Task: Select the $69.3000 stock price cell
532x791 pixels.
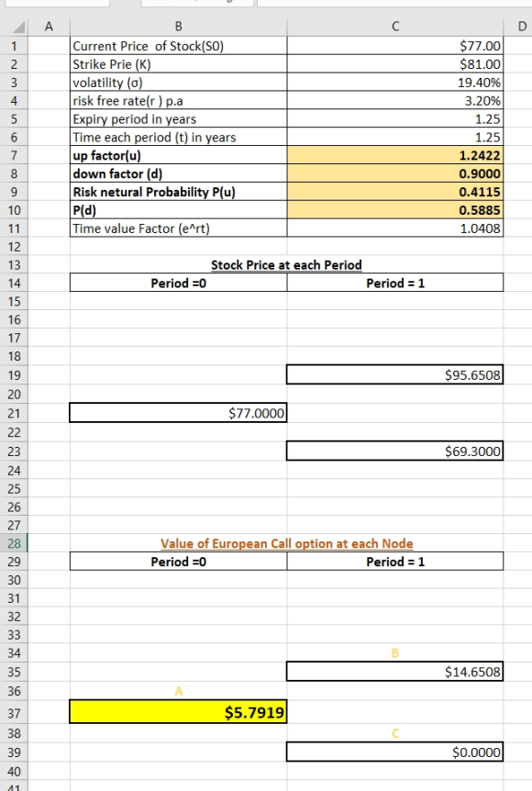Action: tap(394, 451)
